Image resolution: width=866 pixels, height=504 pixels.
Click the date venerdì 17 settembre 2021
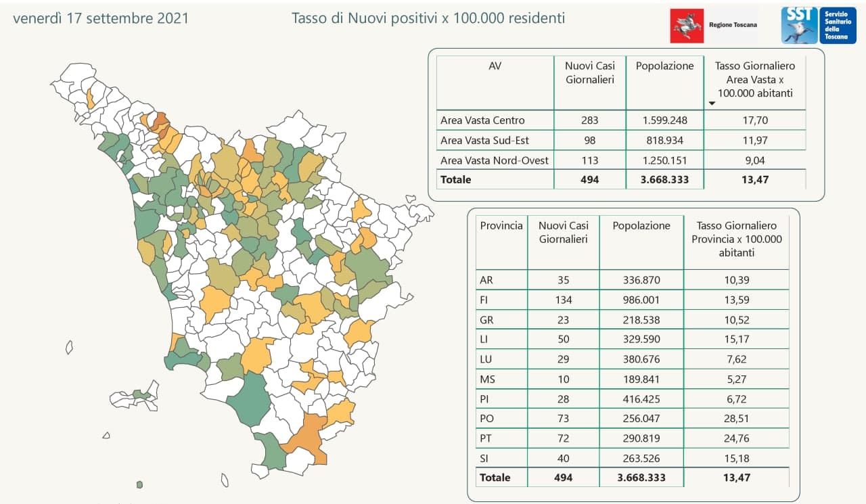(101, 18)
